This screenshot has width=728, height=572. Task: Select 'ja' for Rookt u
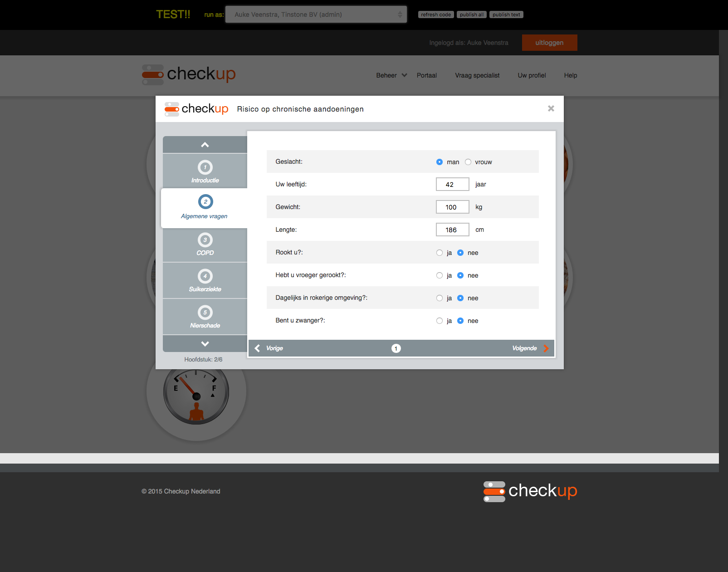point(440,253)
